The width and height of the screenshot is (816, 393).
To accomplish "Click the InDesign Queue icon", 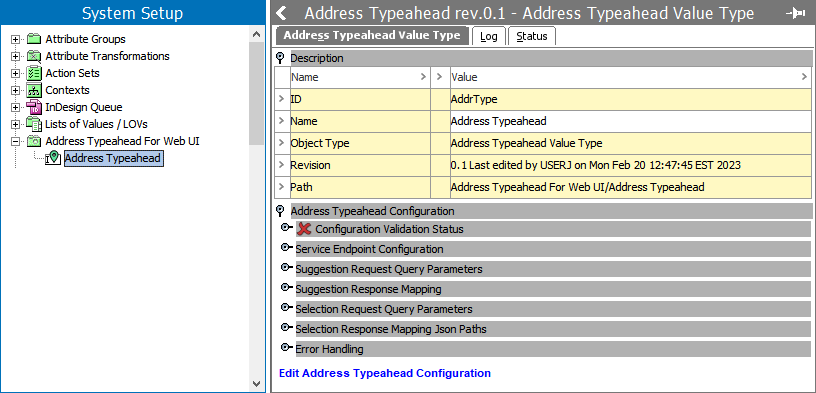I will point(34,108).
